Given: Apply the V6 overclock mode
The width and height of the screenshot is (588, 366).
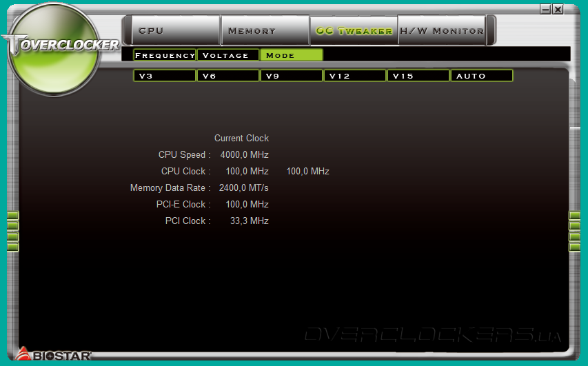Looking at the screenshot, I should 228,76.
